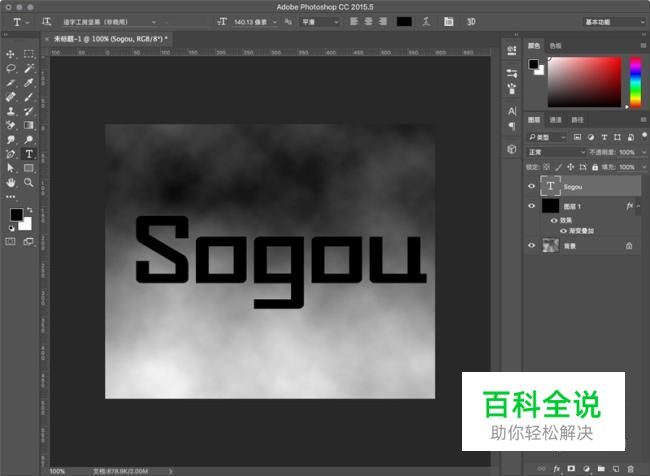The width and height of the screenshot is (650, 476).
Task: Toggle layer filtering switch on or off
Action: tap(644, 136)
